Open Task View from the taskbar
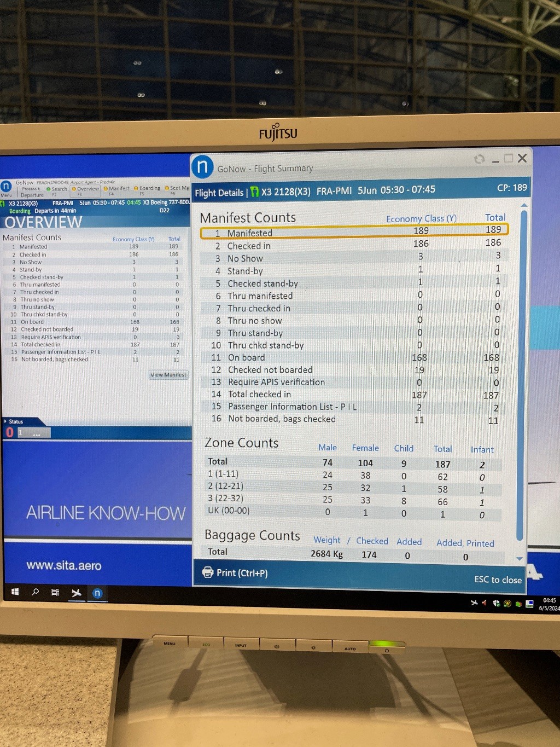 [x=55, y=592]
